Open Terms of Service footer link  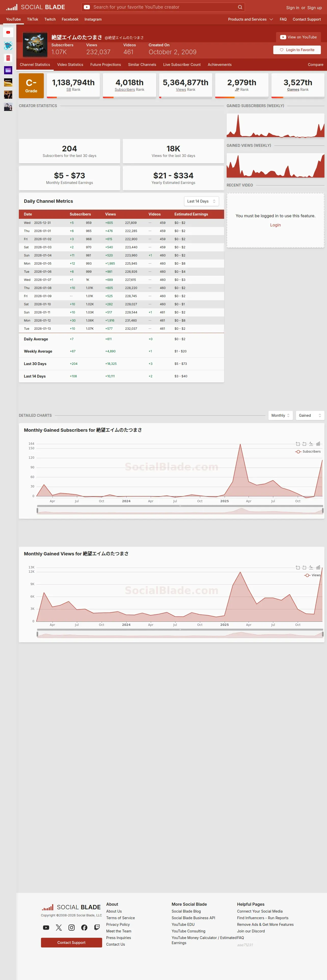pos(120,918)
